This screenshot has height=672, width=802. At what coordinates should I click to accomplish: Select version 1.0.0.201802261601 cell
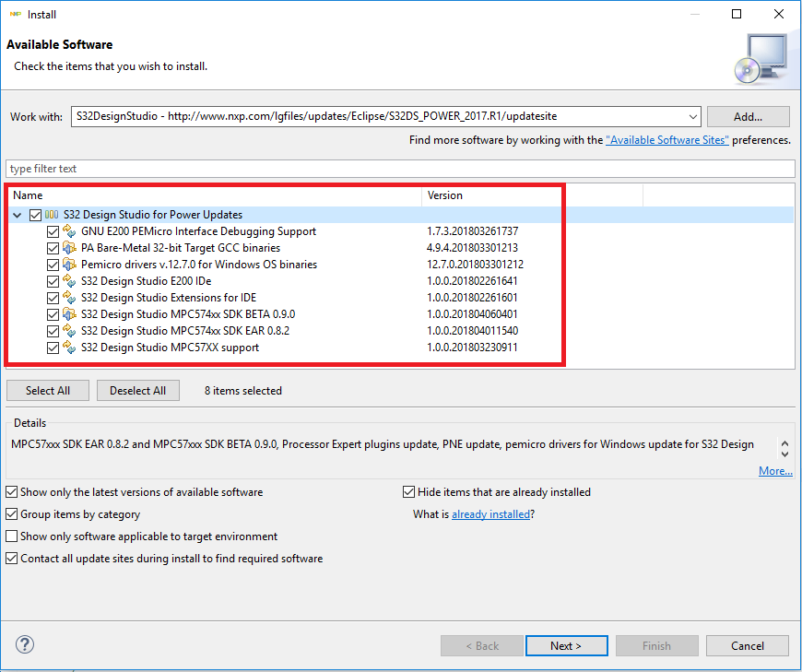coord(472,298)
